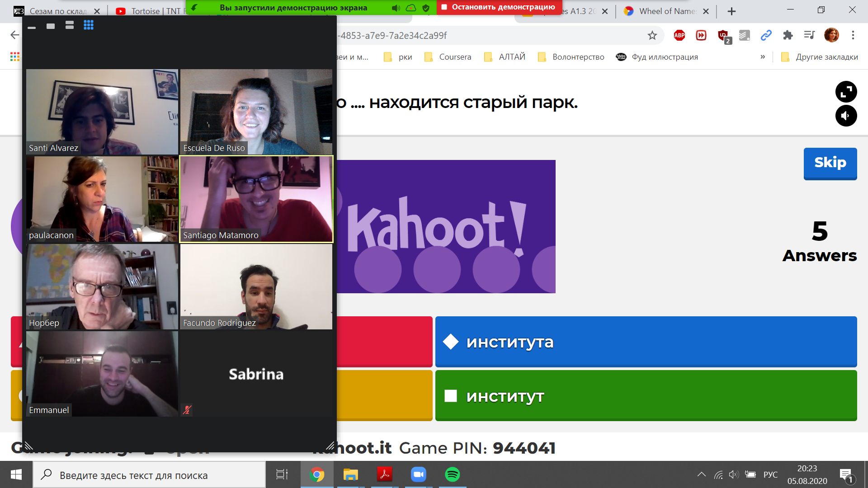Go back with browser back arrow
This screenshot has width=868, height=488.
pyautogui.click(x=15, y=35)
